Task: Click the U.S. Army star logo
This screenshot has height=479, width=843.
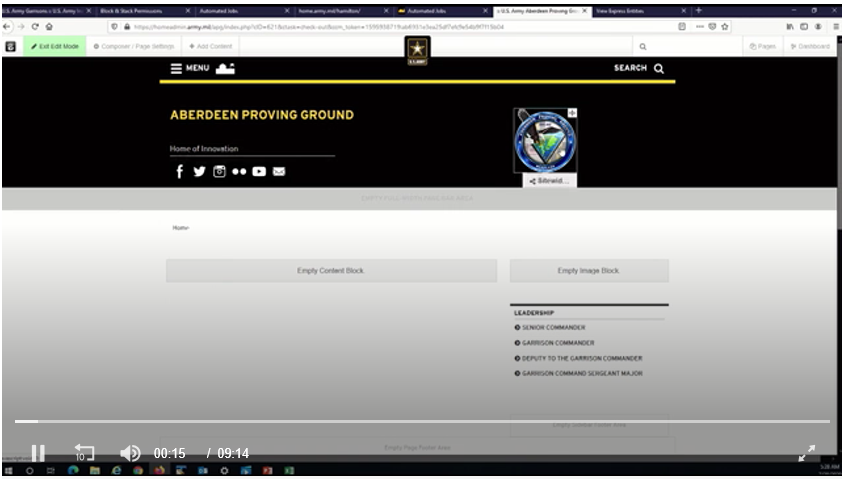Action: 417,51
